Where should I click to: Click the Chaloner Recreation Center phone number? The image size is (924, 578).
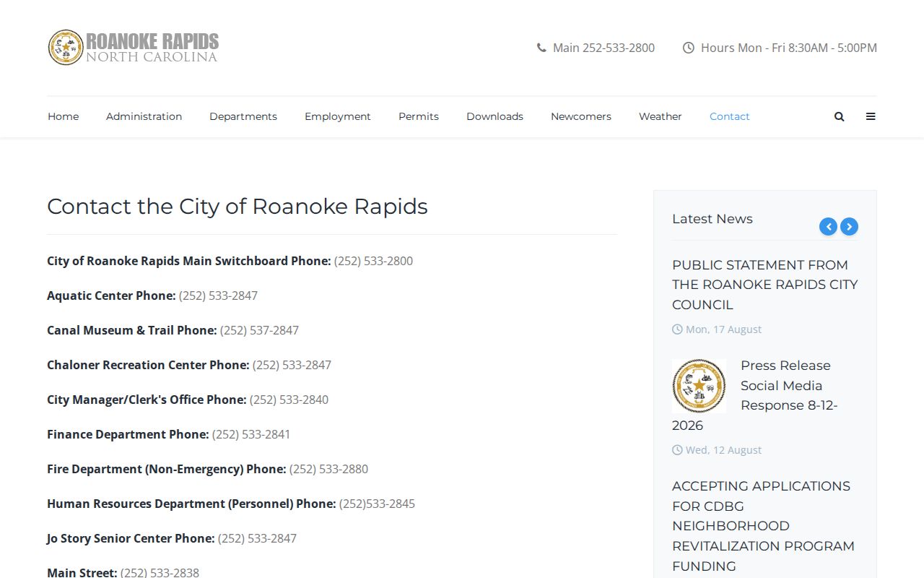pos(292,365)
